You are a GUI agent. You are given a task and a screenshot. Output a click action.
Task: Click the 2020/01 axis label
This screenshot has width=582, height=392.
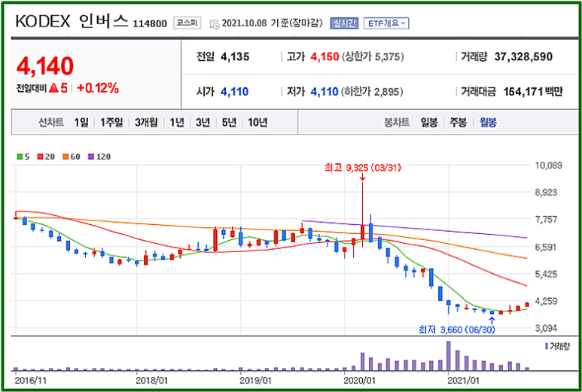(359, 381)
